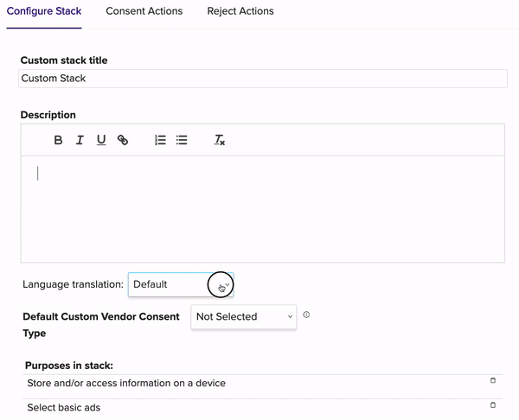Switch to the Configure Stack tab
Image resolution: width=519 pixels, height=420 pixels.
[x=44, y=11]
